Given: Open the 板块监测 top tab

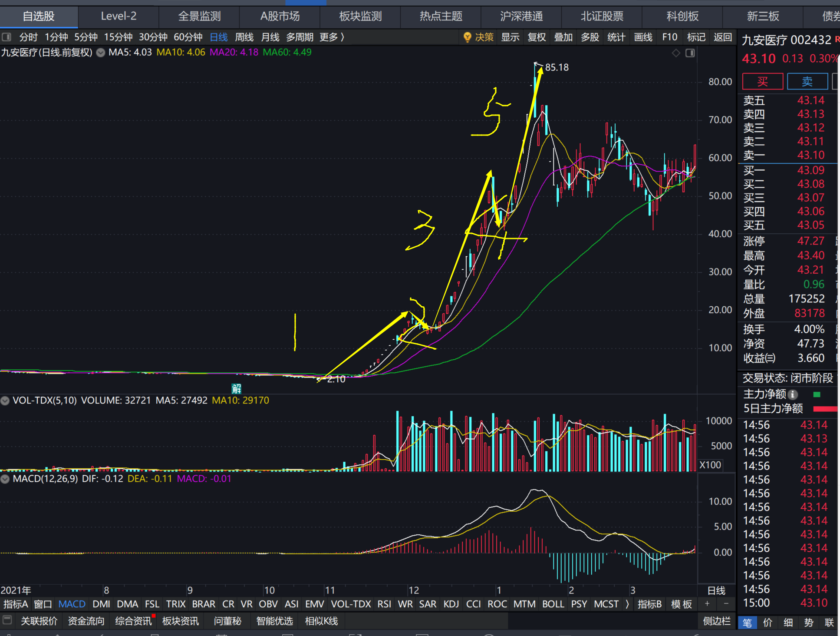Looking at the screenshot, I should 360,17.
